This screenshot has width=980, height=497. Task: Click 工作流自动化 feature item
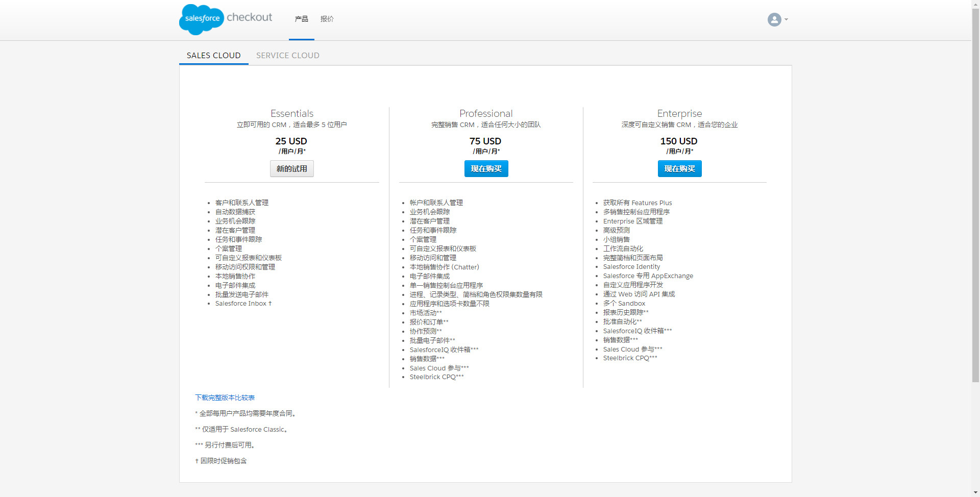623,248
